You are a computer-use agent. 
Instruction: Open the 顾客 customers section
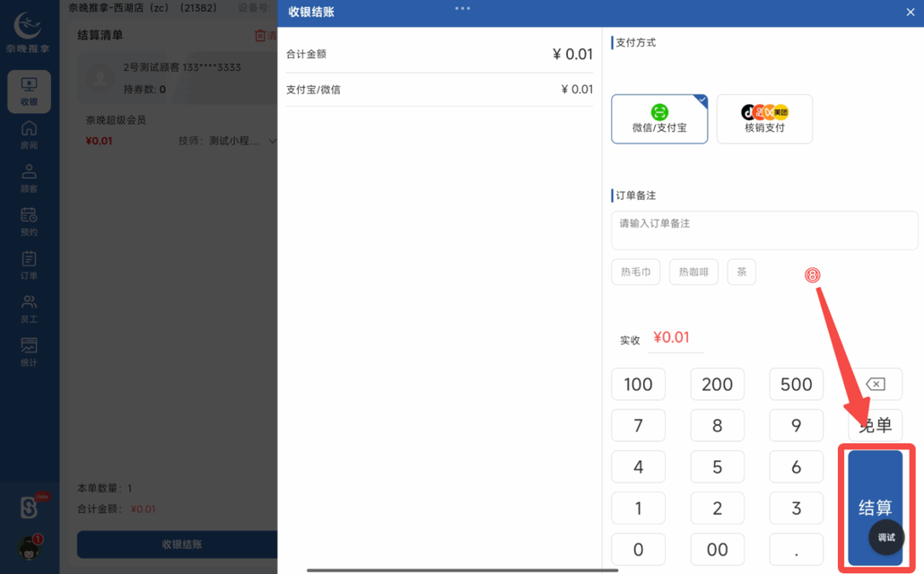[30, 178]
